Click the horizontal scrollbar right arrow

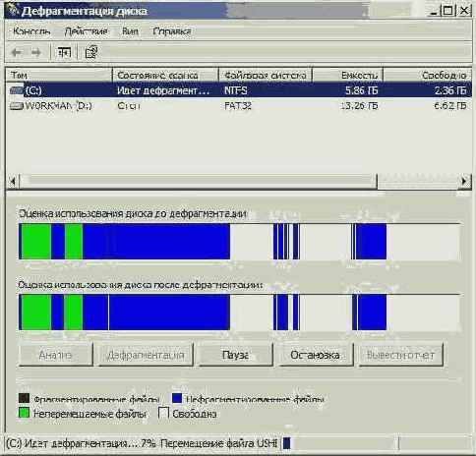(x=464, y=181)
